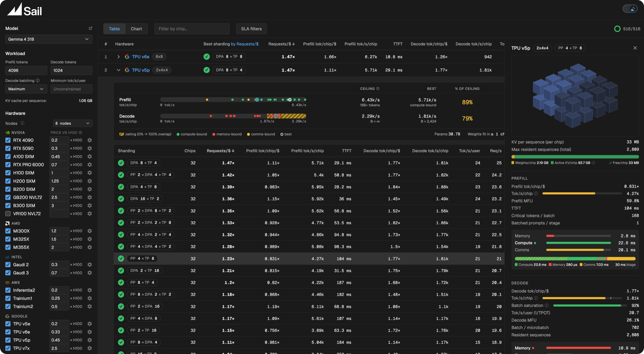Click the settings gear for MI300X
The height and width of the screenshot is (354, 644).
click(90, 231)
